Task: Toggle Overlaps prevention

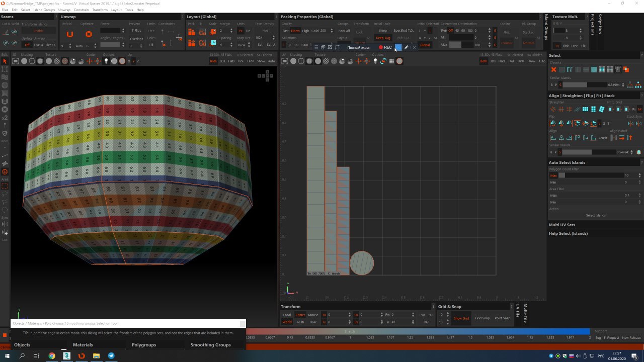Action: [x=136, y=39]
